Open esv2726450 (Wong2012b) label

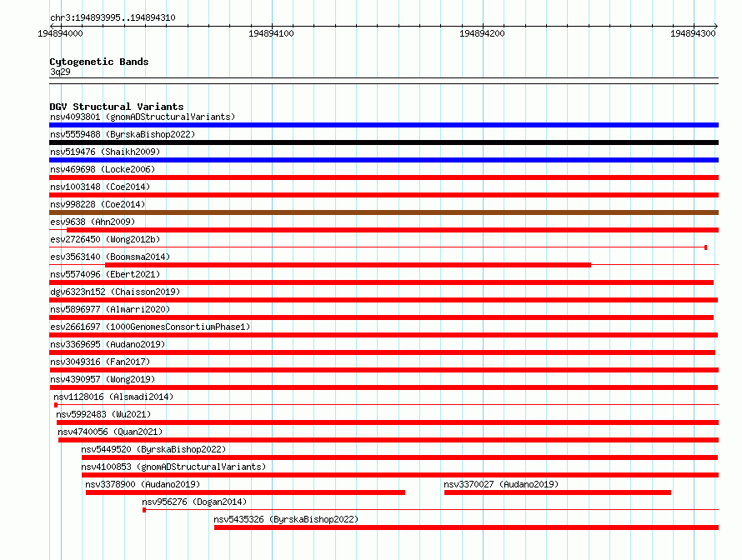(105, 239)
